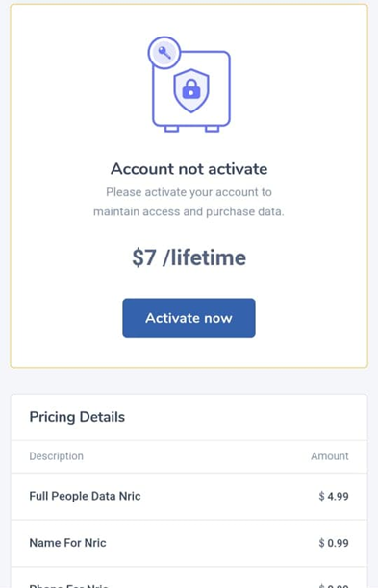Select the 'Account not activate' heading
The image size is (378, 588).
tap(189, 169)
